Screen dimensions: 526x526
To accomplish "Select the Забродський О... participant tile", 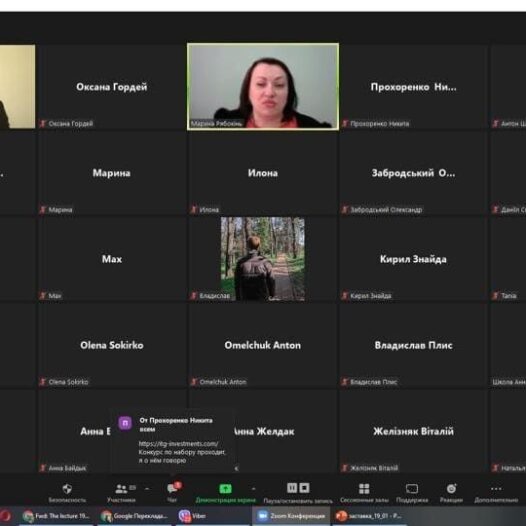I will (x=413, y=172).
